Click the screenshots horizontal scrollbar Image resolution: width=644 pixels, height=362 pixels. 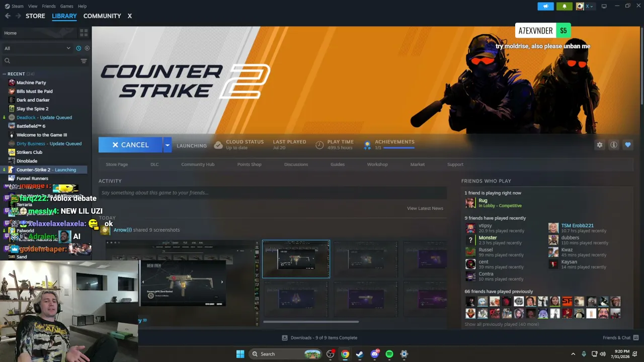coord(311,322)
